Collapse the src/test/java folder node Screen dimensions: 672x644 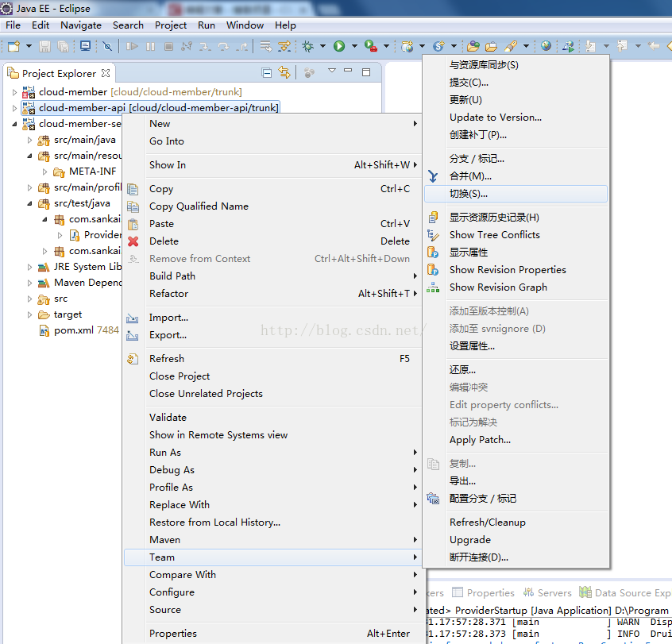29,203
